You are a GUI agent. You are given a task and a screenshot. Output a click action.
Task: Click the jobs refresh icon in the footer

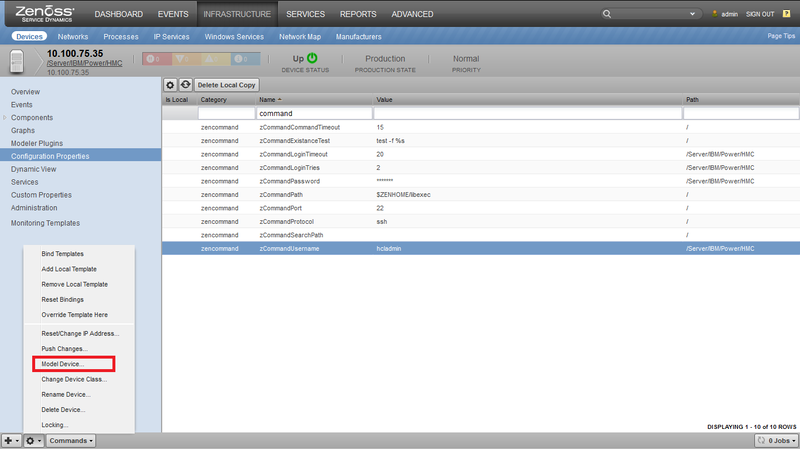761,440
